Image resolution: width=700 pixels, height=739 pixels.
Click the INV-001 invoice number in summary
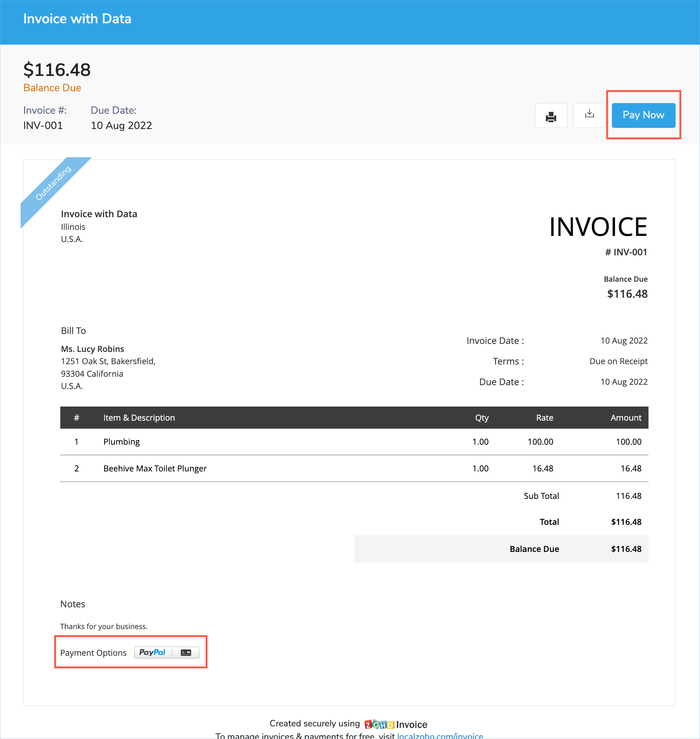[43, 126]
